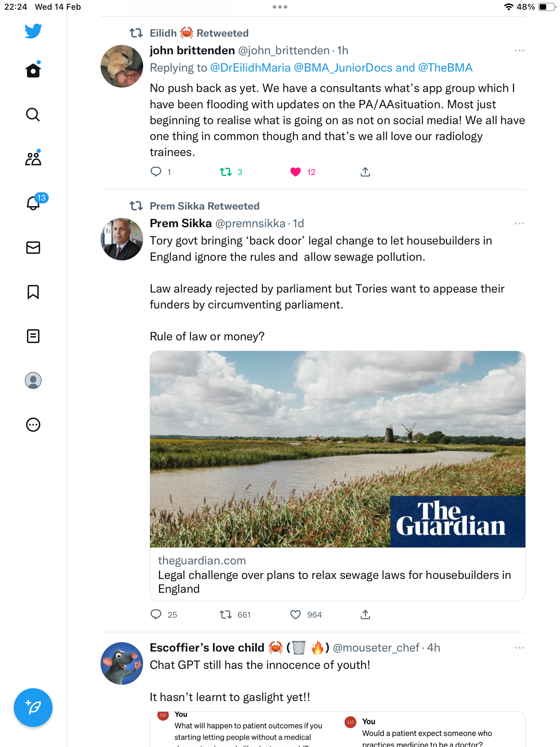Open the Search magnifier in sidebar
Screen dimensions: 560x747
(33, 114)
